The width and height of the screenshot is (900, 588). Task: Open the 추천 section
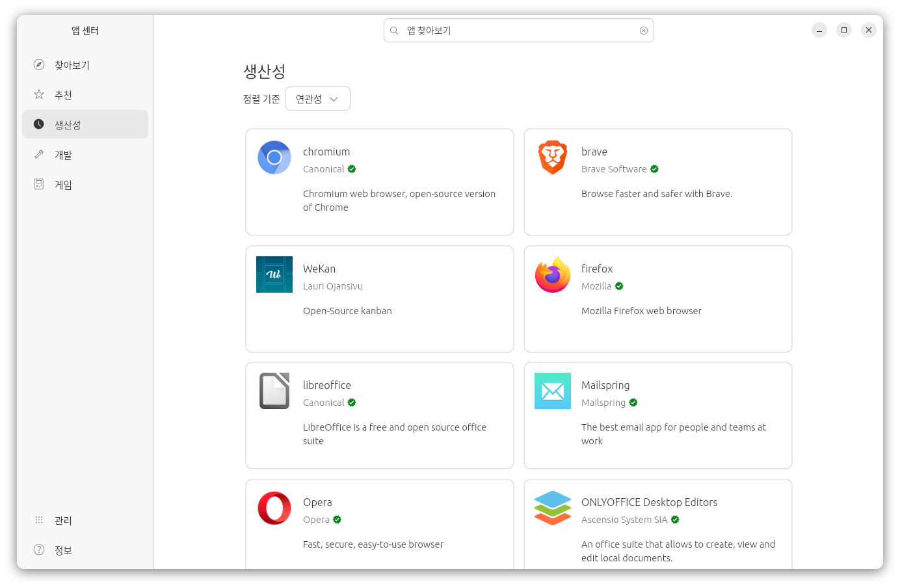click(85, 94)
